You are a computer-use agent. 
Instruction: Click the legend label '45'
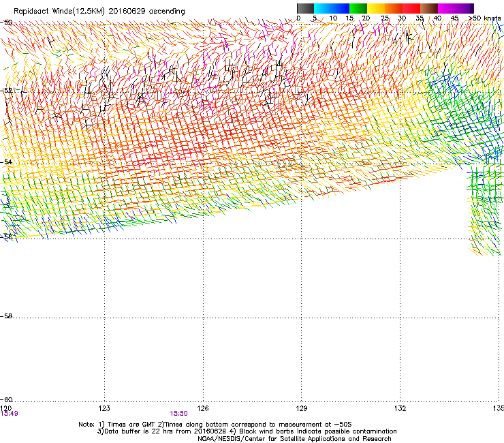point(454,18)
